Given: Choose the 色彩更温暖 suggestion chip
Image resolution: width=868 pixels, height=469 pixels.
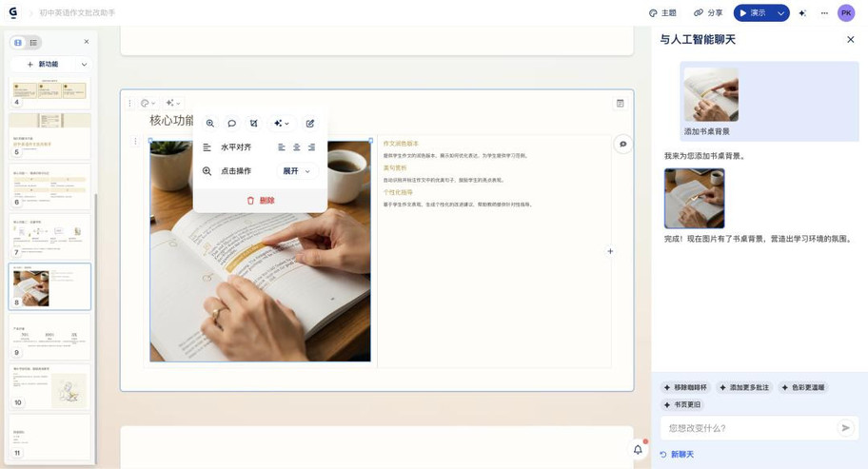Looking at the screenshot, I should pos(803,388).
